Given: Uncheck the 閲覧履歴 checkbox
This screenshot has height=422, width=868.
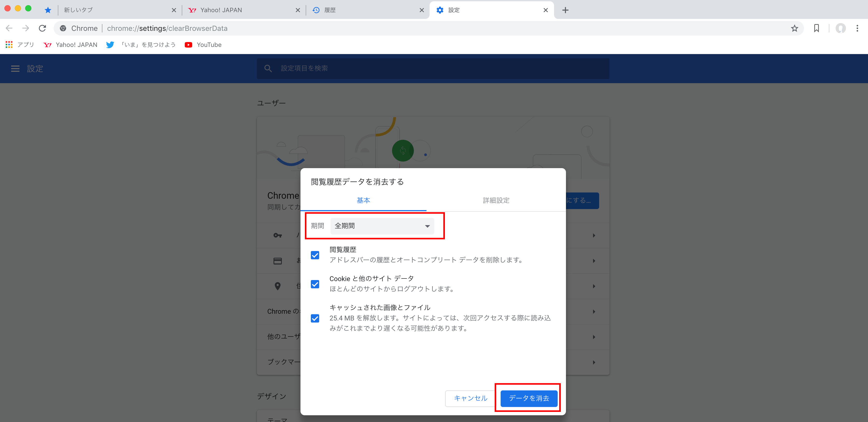Looking at the screenshot, I should tap(315, 255).
